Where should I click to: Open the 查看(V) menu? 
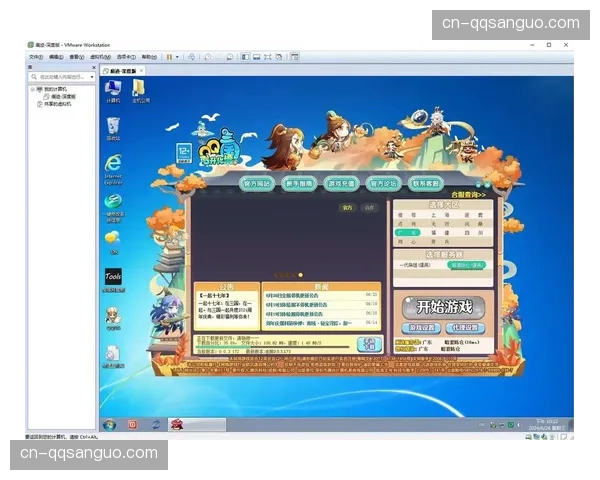tap(77, 57)
